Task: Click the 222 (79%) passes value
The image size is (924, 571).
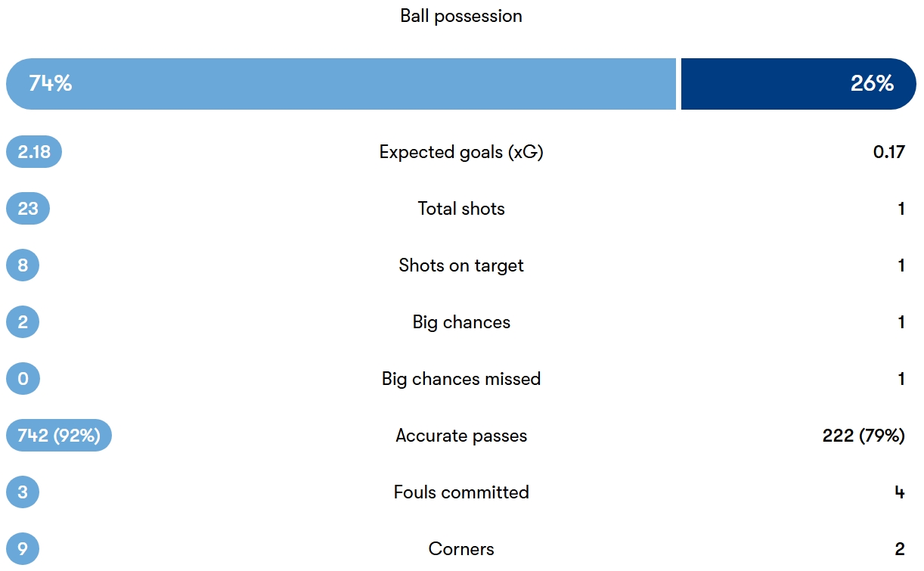Action: click(864, 436)
